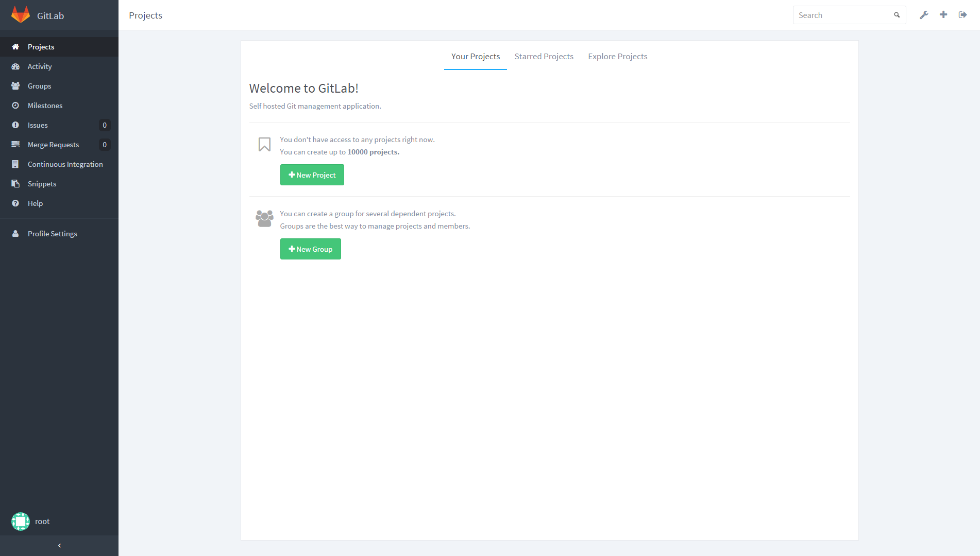
Task: Click the Snippets sidebar icon
Action: click(16, 184)
